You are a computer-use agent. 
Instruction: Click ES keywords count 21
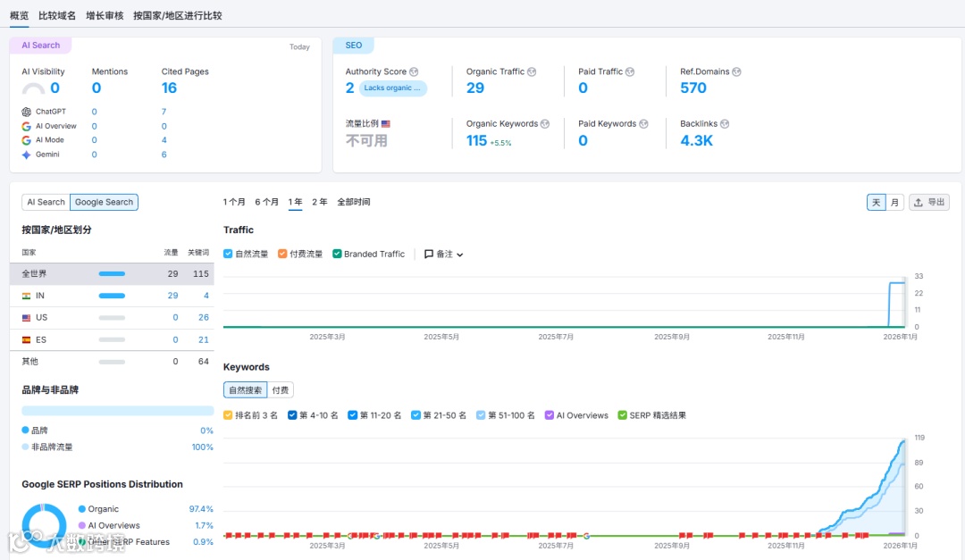(204, 339)
